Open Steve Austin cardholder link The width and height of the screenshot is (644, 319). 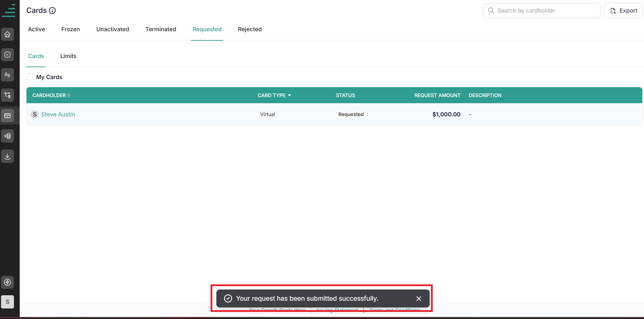[58, 114]
